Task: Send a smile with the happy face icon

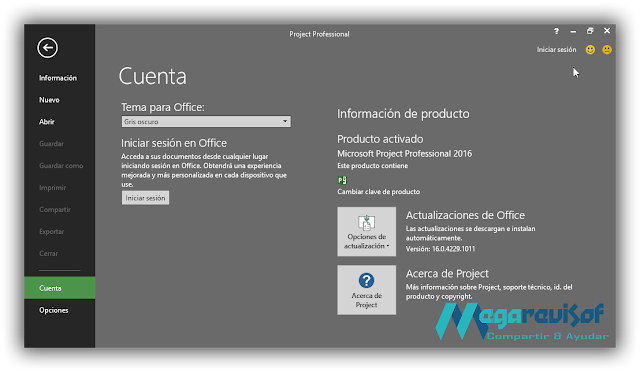Action: [x=590, y=50]
